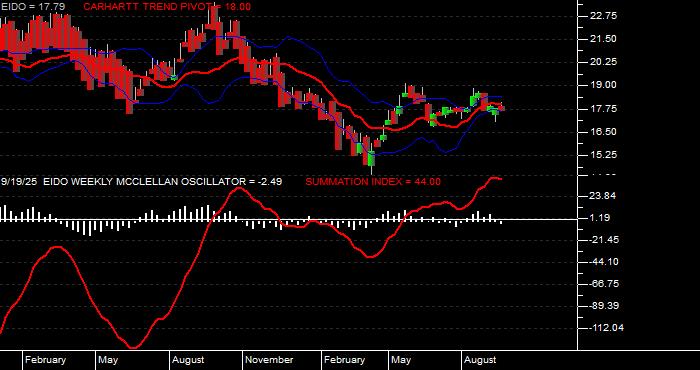Select the 21.50 price axis label
Screen dimensions: 700x370
coord(604,39)
